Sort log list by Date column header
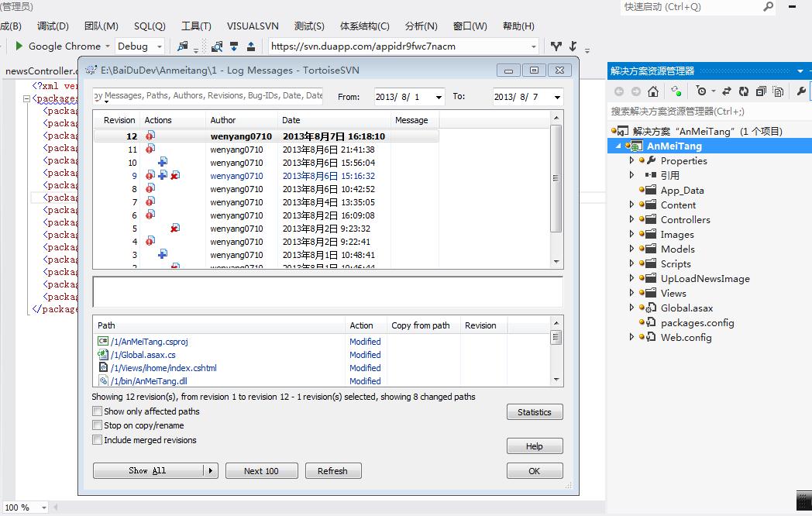The width and height of the screenshot is (812, 516). click(x=334, y=120)
